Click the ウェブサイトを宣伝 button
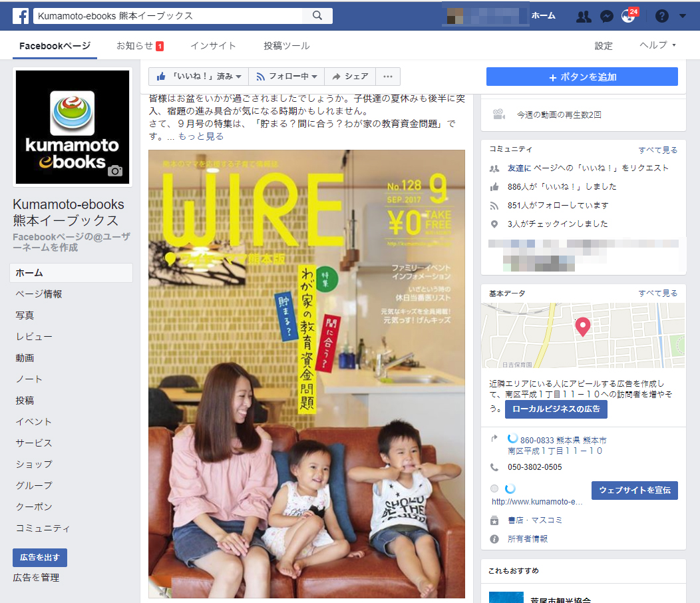700x603 pixels. pos(634,491)
